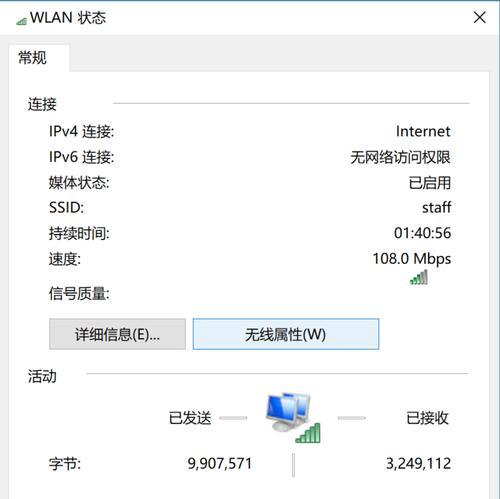Image resolution: width=500 pixels, height=499 pixels.
Task: Click the two-computers network activity icon
Action: point(288,411)
